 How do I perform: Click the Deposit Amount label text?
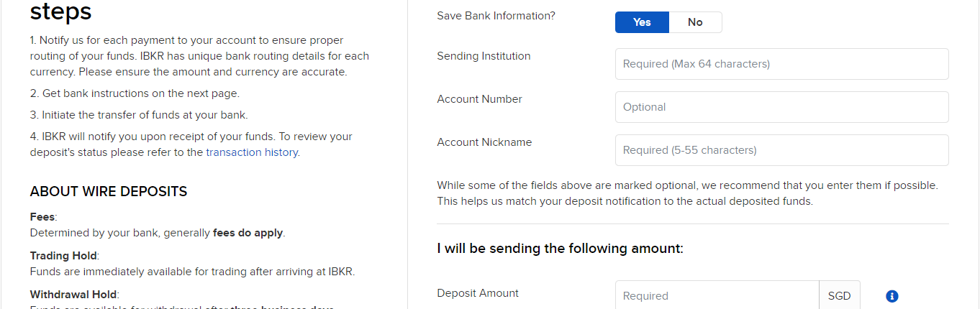coord(478,293)
